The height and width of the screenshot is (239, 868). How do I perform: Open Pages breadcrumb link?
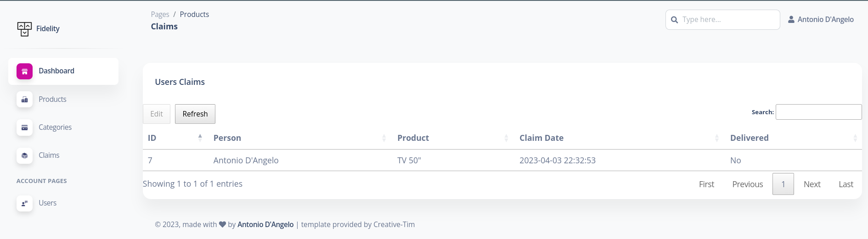click(160, 14)
